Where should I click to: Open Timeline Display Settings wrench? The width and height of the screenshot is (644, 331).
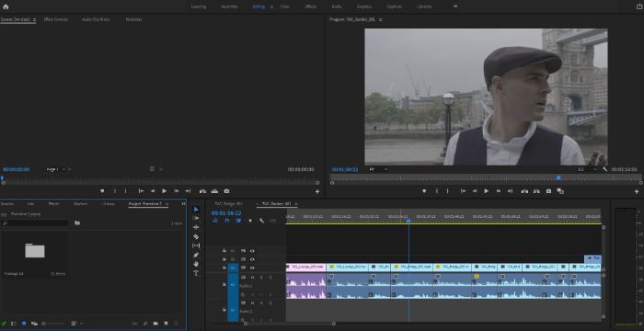click(x=261, y=221)
